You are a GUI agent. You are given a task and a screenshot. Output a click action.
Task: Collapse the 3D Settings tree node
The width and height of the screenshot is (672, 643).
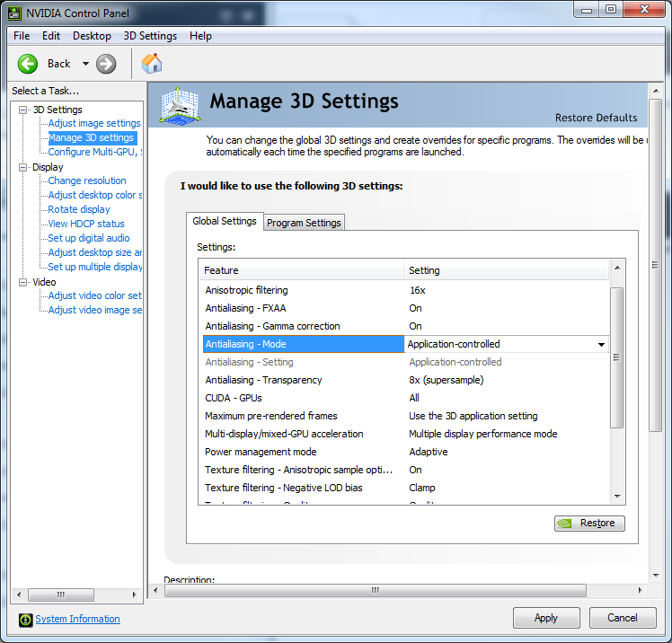pos(22,110)
